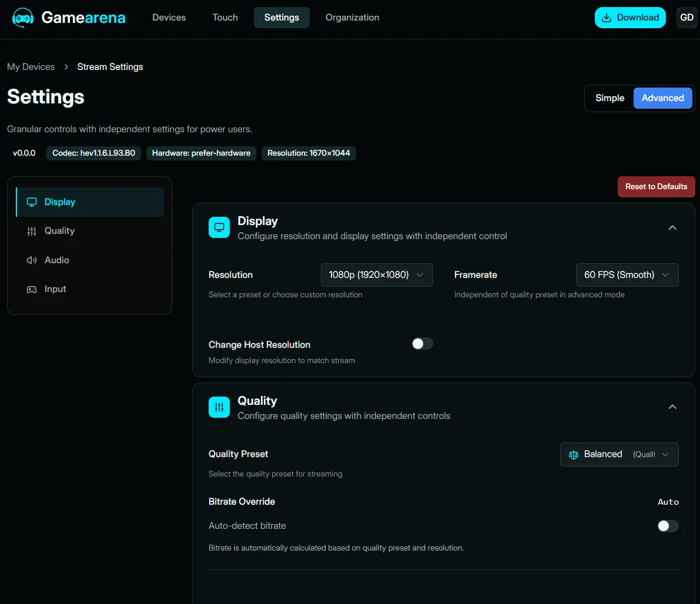Screen dimensions: 700x604
Task: Click the v0.0.0 version badge
Action: 24,153
